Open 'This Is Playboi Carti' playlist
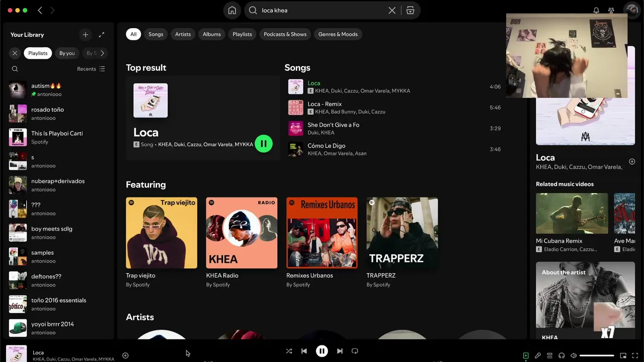The image size is (644, 362). 58,137
